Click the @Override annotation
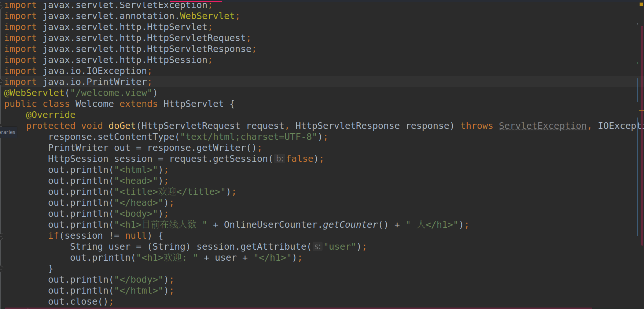This screenshot has height=309, width=644. (51, 115)
